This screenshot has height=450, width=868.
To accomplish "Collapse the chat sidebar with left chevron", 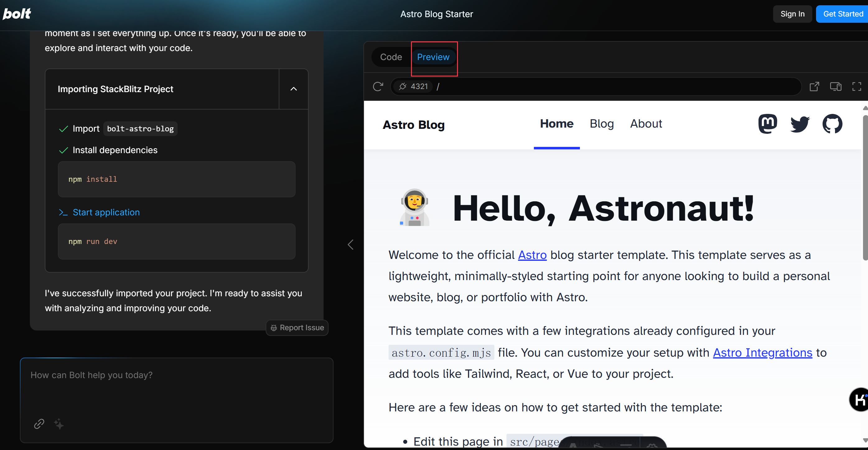I will point(350,245).
